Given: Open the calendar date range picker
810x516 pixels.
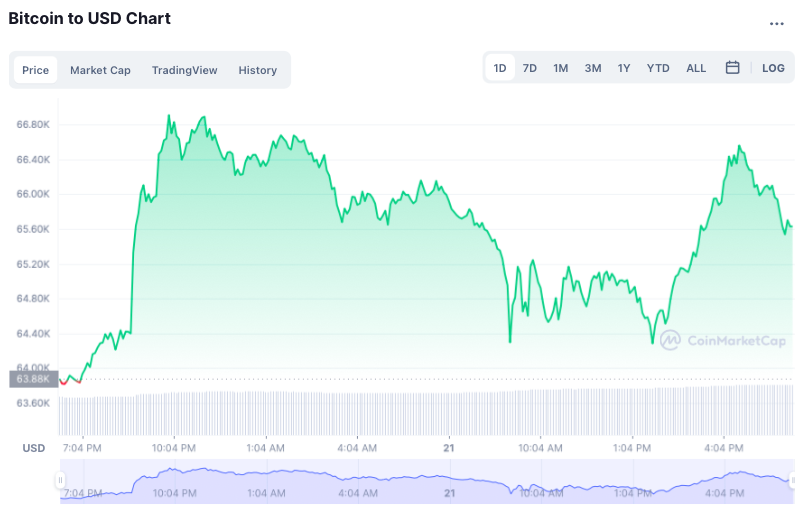Looking at the screenshot, I should pyautogui.click(x=732, y=68).
